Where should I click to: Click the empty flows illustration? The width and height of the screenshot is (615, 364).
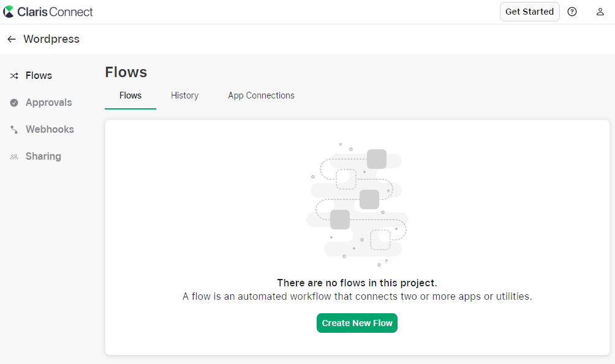(357, 204)
